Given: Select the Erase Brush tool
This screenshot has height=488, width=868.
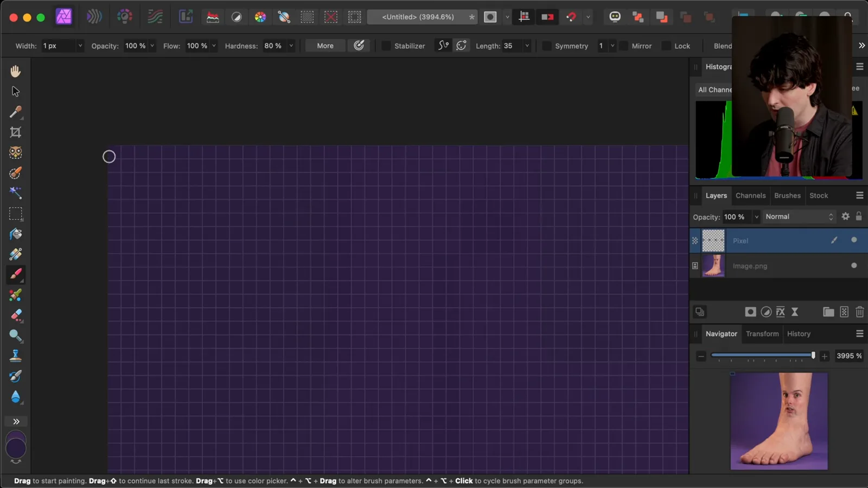Looking at the screenshot, I should [x=15, y=315].
